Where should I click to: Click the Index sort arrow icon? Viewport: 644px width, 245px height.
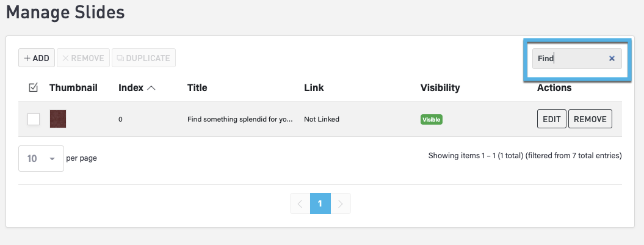(151, 88)
